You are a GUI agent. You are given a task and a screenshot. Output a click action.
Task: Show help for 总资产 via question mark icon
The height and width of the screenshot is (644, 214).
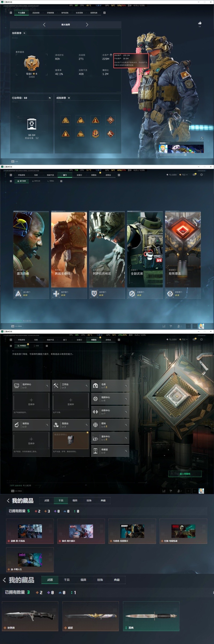point(111,55)
